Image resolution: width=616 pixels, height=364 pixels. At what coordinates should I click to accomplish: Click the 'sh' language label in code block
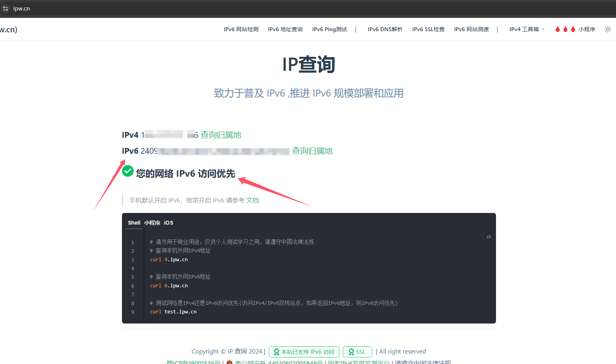tap(489, 237)
